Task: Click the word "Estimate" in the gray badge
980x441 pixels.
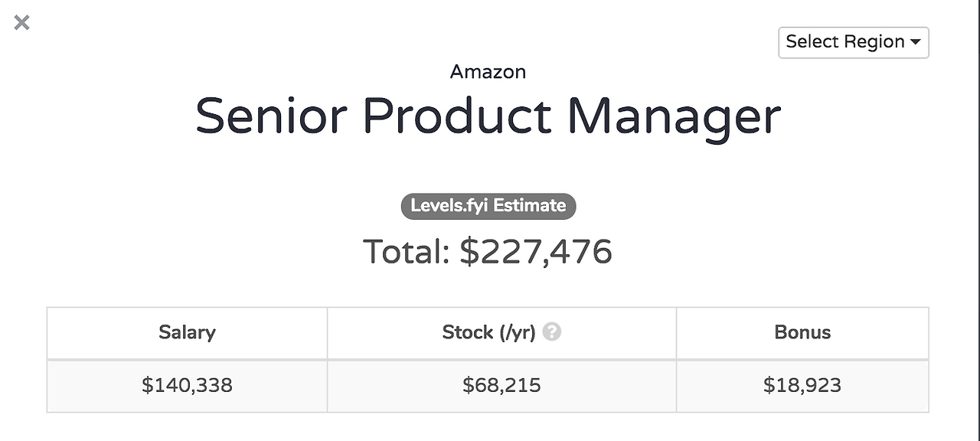Action: click(529, 206)
